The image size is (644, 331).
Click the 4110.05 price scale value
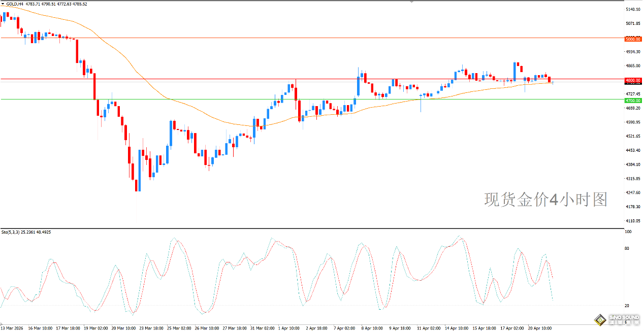click(633, 221)
